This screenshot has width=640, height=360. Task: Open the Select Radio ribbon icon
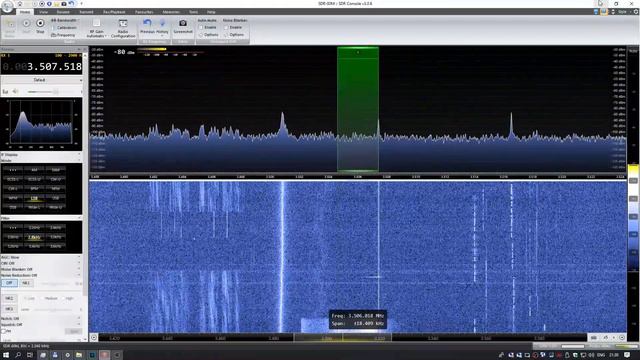[x=9, y=28]
